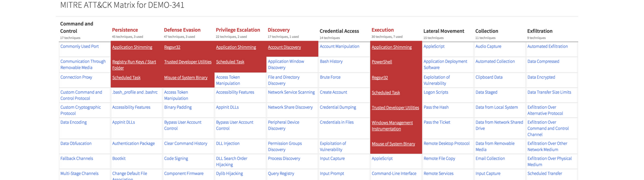Select DLL Injection under Privilege Escalation
Image resolution: width=644 pixels, height=180 pixels.
227,143
